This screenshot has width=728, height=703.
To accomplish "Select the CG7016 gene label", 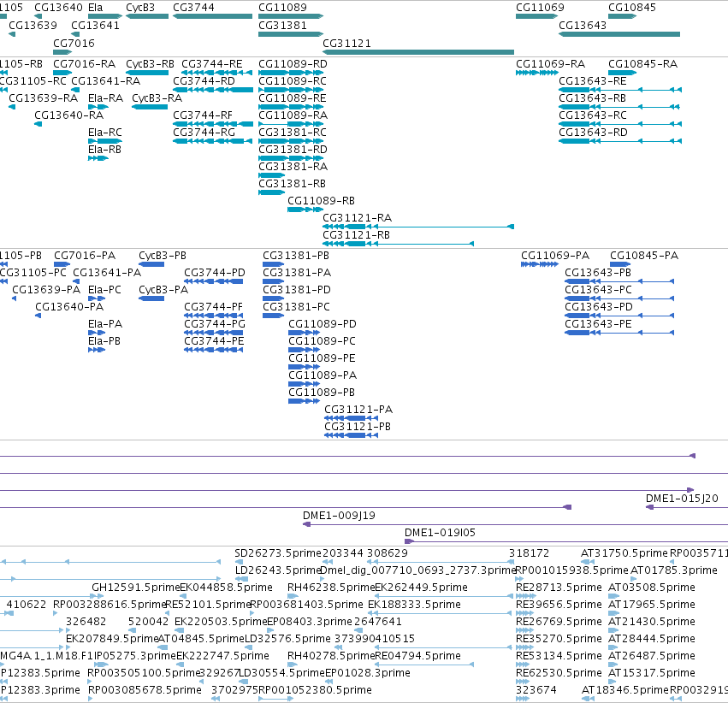I will tap(74, 43).
